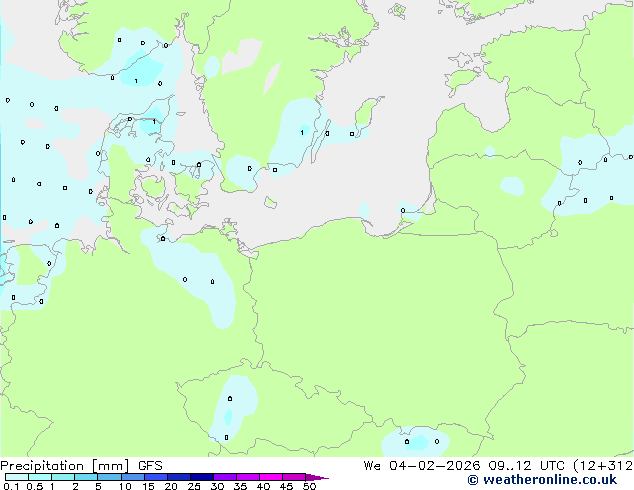Viewport: 634px width, 490px height.
Task: Click the date 'We 04-02-2026'
Action: point(422,466)
